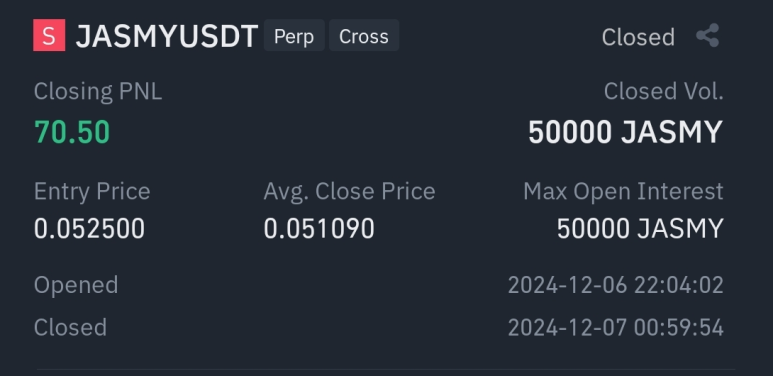Tap the Max Open Interest label
This screenshot has width=773, height=376.
point(623,191)
